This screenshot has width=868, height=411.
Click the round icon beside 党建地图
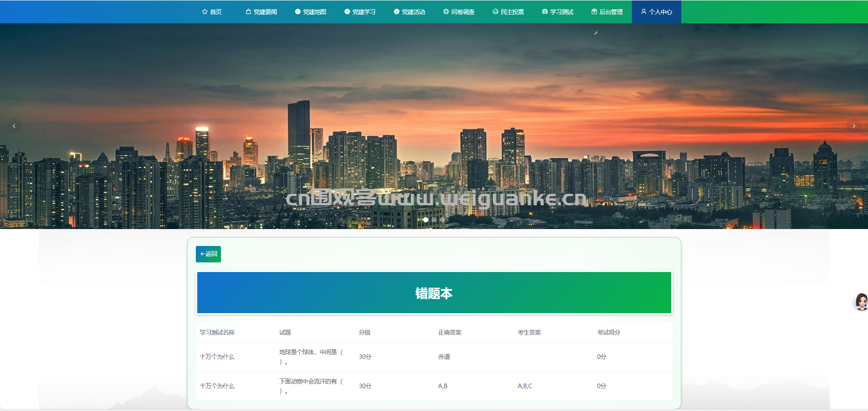(x=298, y=12)
